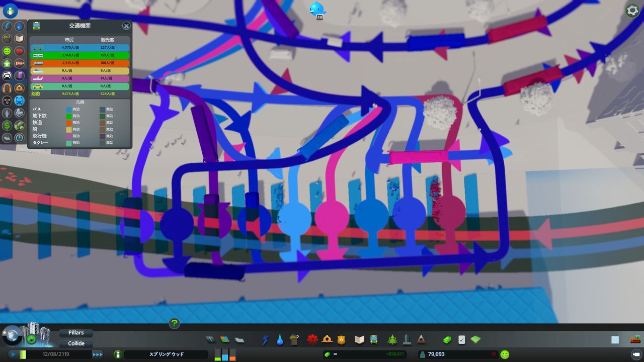
Task: Close the transport info panel
Action: tap(126, 26)
